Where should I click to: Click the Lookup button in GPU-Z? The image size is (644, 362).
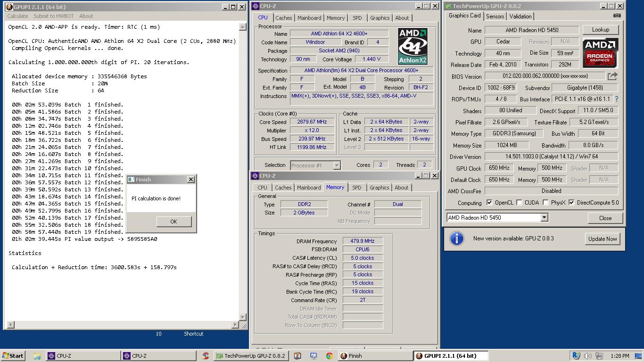pyautogui.click(x=600, y=30)
